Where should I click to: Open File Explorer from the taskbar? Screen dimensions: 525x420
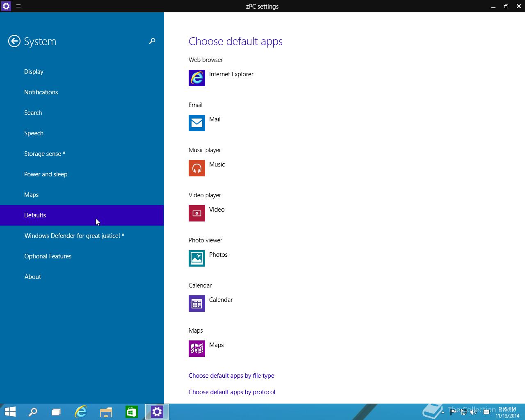click(106, 412)
